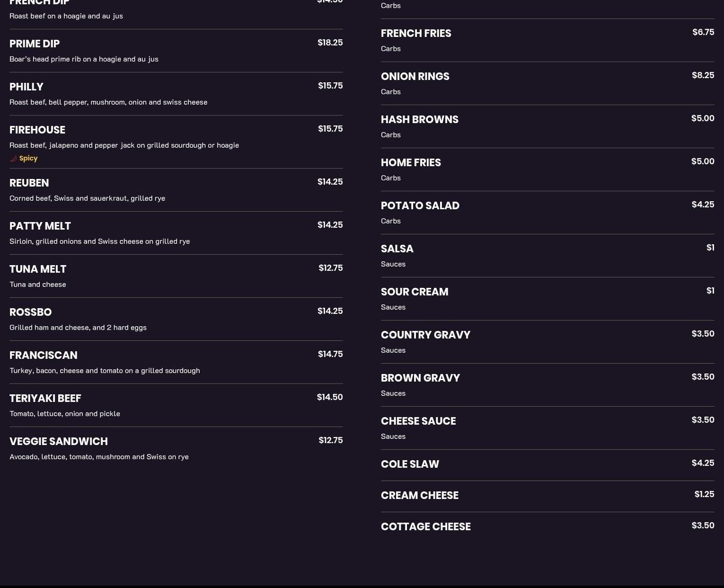Click the Firehouse sandwich title
This screenshot has height=588, width=724.
[x=37, y=130]
